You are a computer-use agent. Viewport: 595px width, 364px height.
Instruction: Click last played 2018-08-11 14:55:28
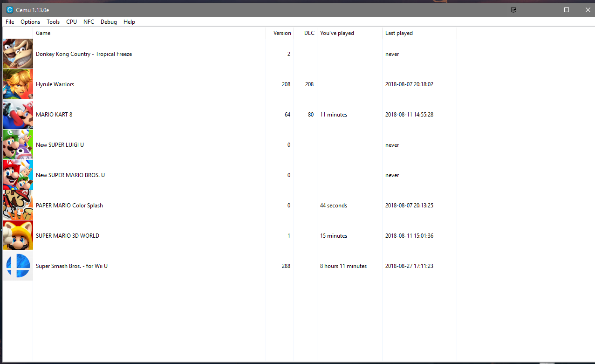click(410, 115)
